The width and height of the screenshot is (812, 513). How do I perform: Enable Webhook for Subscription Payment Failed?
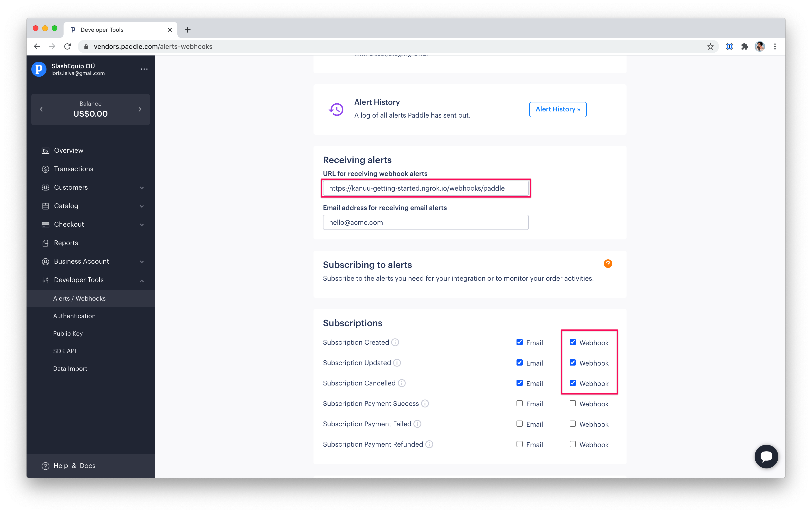click(x=572, y=424)
